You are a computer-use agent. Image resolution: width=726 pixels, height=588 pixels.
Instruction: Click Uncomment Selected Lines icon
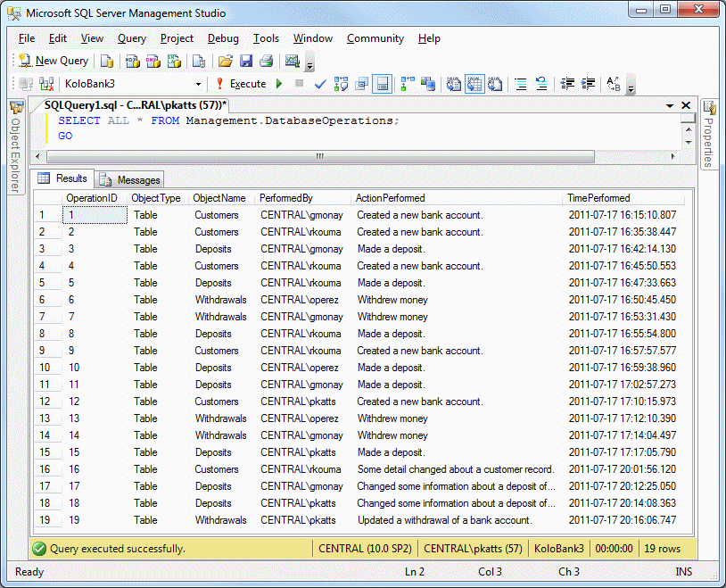541,84
